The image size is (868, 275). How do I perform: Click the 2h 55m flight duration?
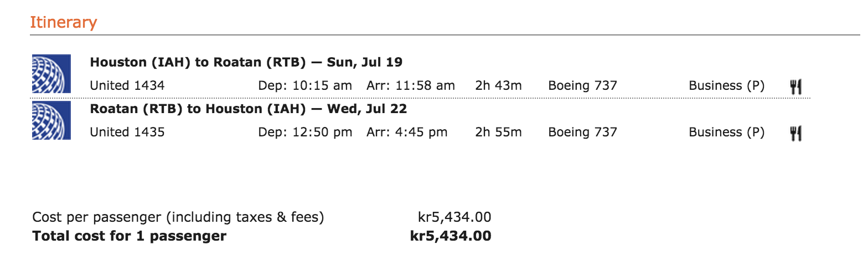(x=498, y=132)
